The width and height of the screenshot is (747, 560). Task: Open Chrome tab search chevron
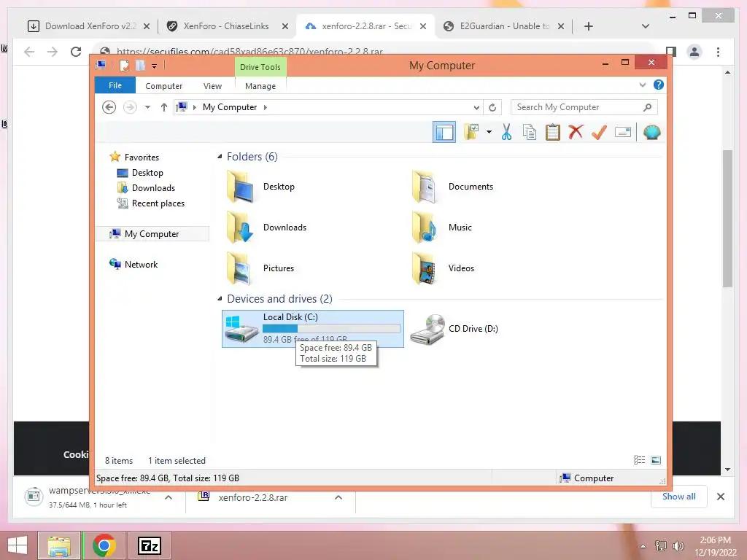click(646, 26)
